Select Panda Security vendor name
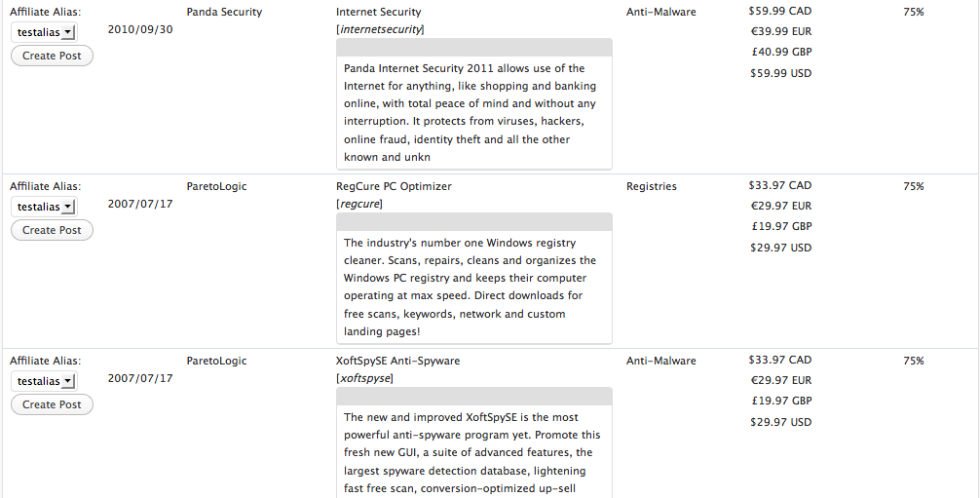980x498 pixels. 224,12
